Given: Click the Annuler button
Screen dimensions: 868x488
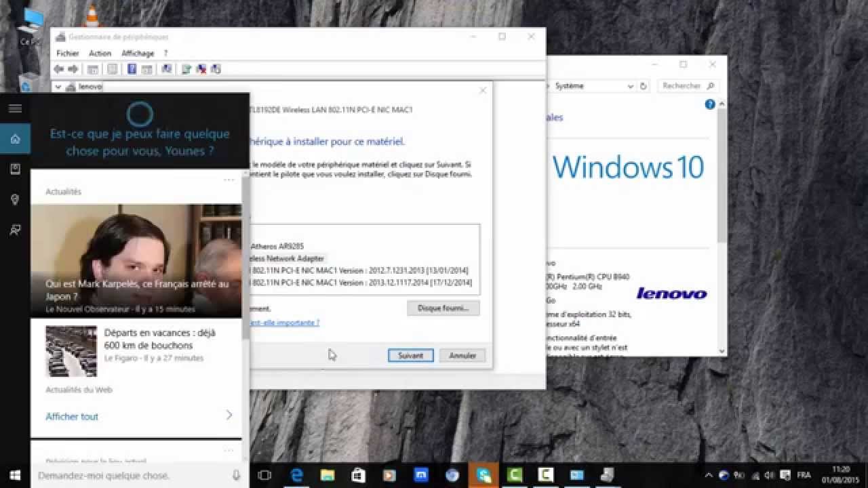Looking at the screenshot, I should 462,355.
